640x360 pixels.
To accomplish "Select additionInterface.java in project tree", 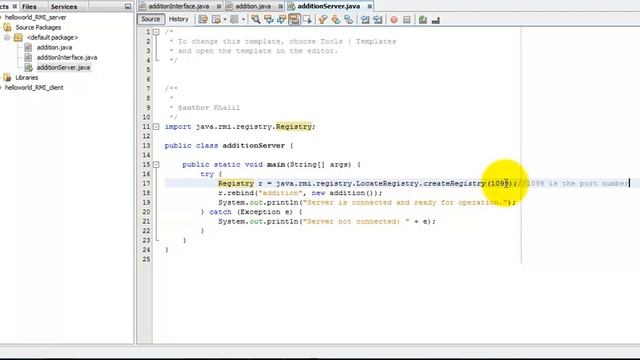I will point(67,58).
